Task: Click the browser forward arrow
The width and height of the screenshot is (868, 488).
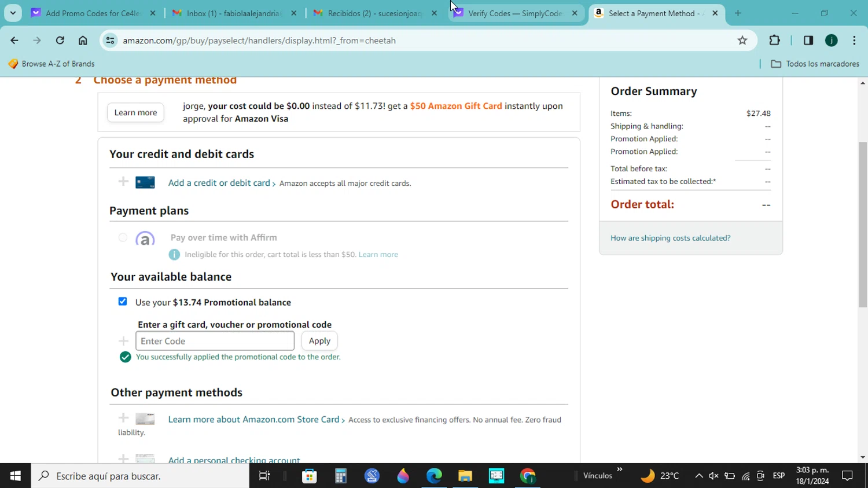Action: point(37,41)
